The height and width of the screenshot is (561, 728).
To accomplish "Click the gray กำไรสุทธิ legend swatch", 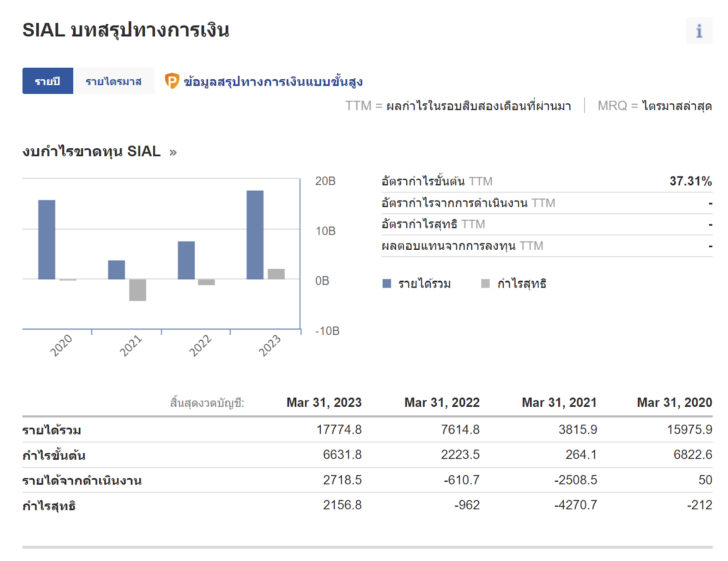I will pyautogui.click(x=485, y=284).
